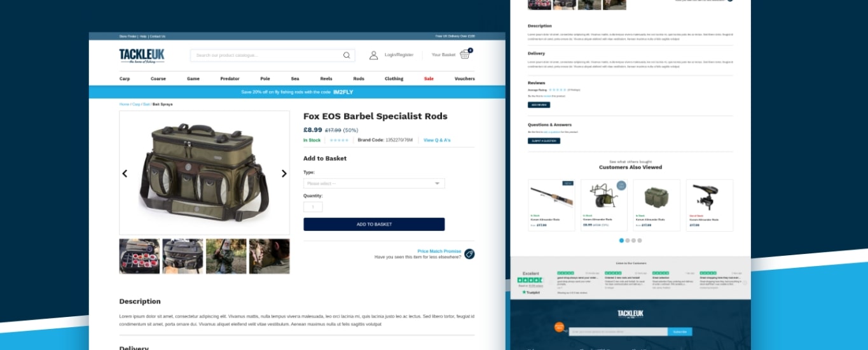This screenshot has height=350, width=868.
Task: Click into the Quantity input field
Action: pyautogui.click(x=313, y=207)
